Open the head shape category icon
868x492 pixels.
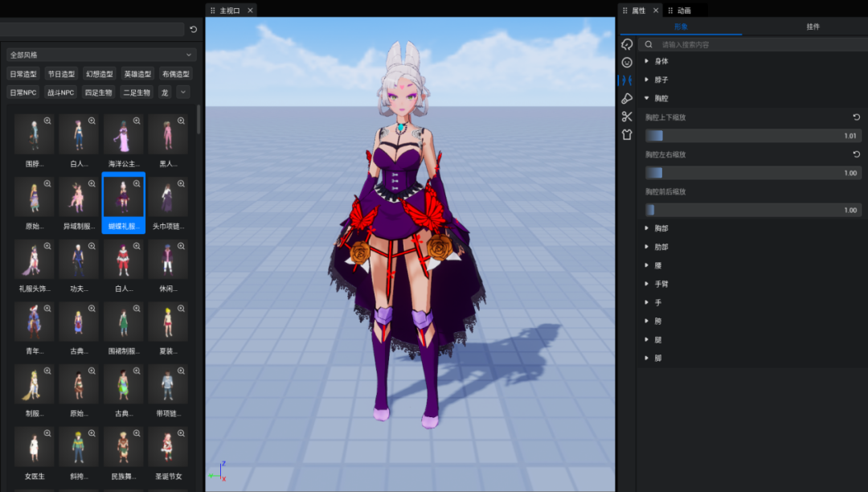coord(627,44)
